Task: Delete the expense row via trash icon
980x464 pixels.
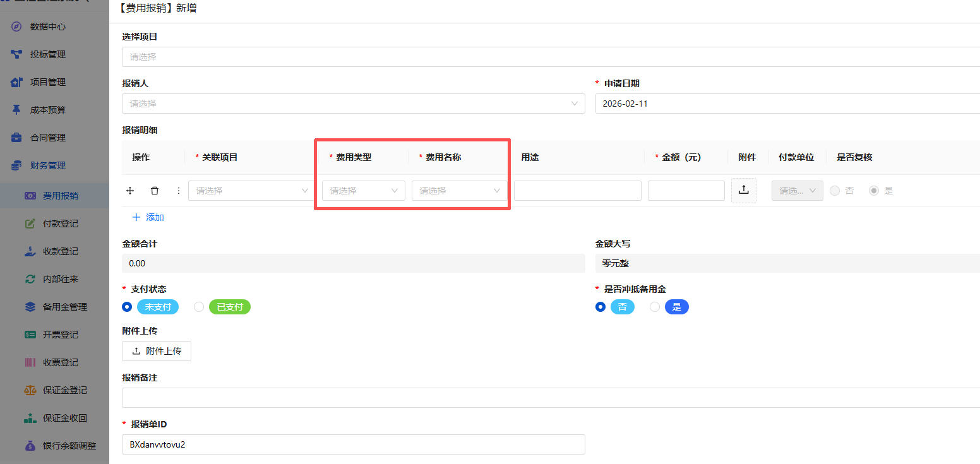Action: (x=154, y=190)
